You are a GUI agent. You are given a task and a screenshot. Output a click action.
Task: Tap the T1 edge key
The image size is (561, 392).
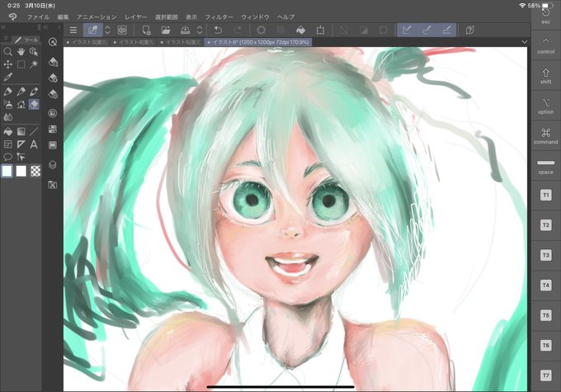click(545, 195)
